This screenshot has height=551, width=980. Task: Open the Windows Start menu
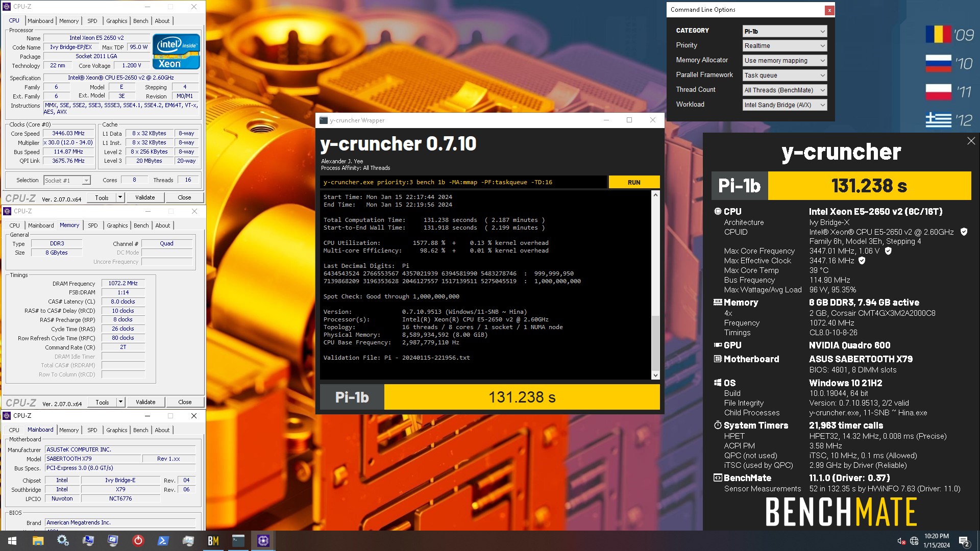pos(12,541)
